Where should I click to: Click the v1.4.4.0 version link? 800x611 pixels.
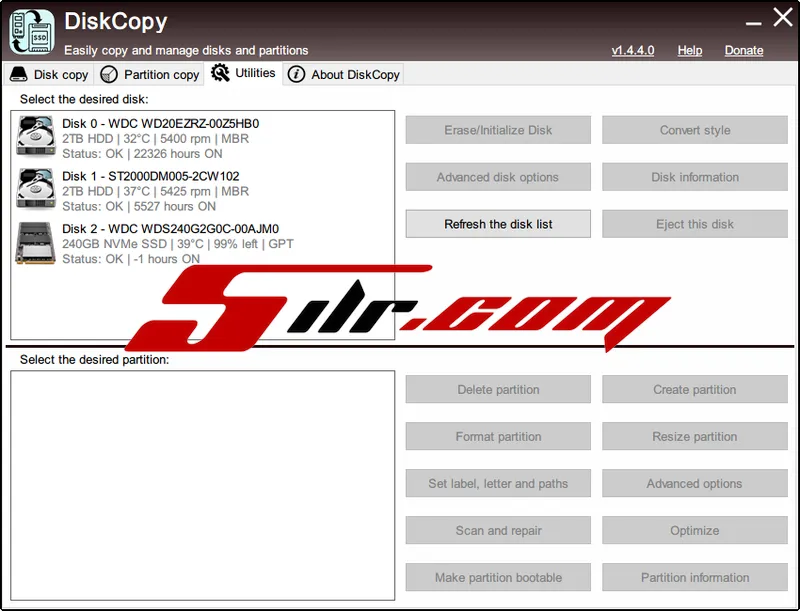(x=633, y=50)
